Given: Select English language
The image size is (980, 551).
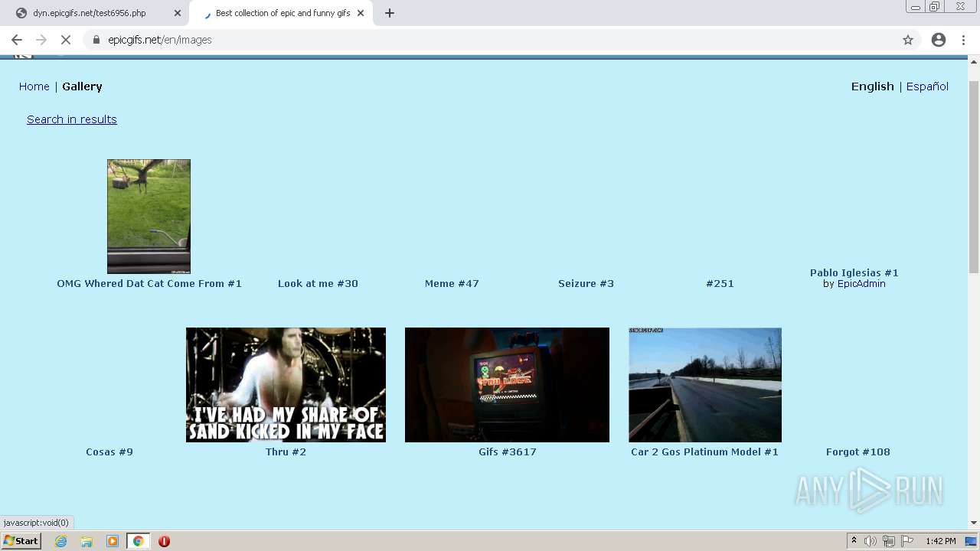Looking at the screenshot, I should tap(873, 86).
